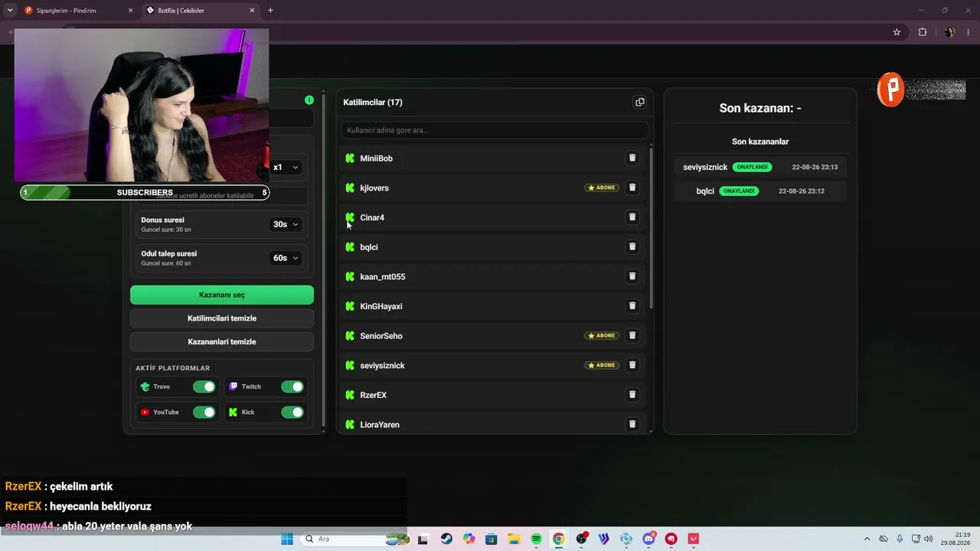Click the trash icon for Cinar4
980x551 pixels.
pos(632,217)
